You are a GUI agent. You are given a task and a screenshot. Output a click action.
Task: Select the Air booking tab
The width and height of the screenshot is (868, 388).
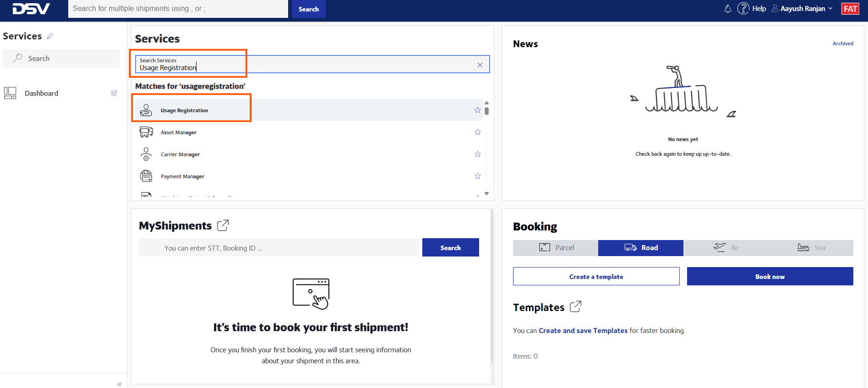[726, 248]
